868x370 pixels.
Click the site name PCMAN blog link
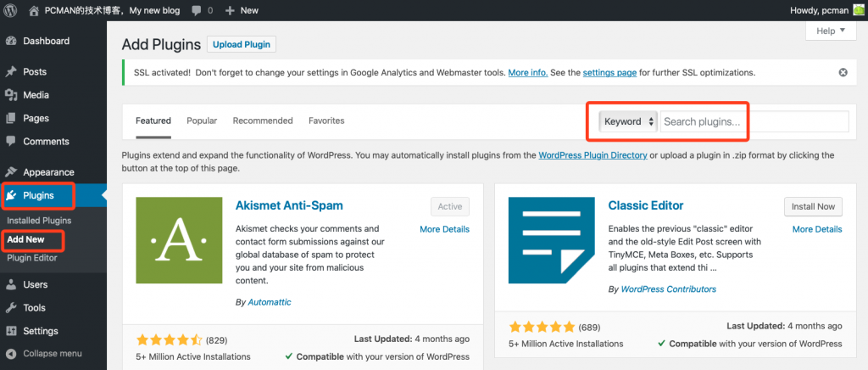[112, 10]
